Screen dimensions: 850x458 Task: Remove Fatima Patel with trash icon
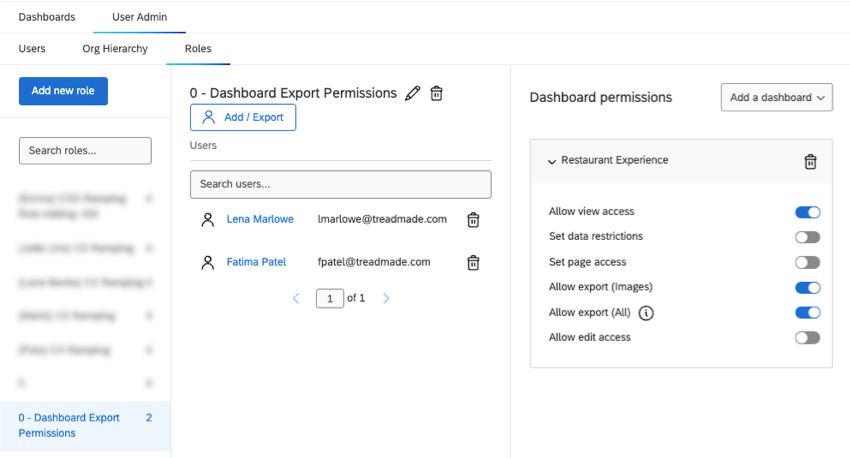474,262
